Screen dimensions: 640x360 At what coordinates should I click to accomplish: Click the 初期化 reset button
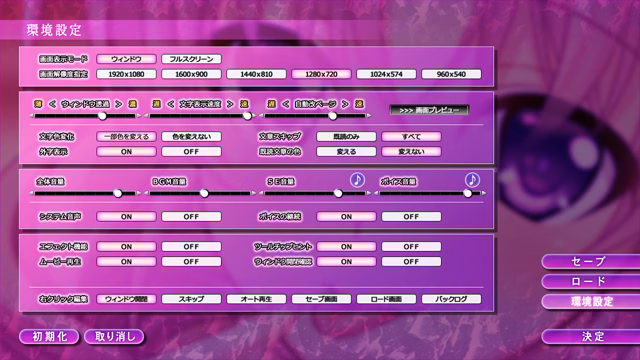(49, 337)
